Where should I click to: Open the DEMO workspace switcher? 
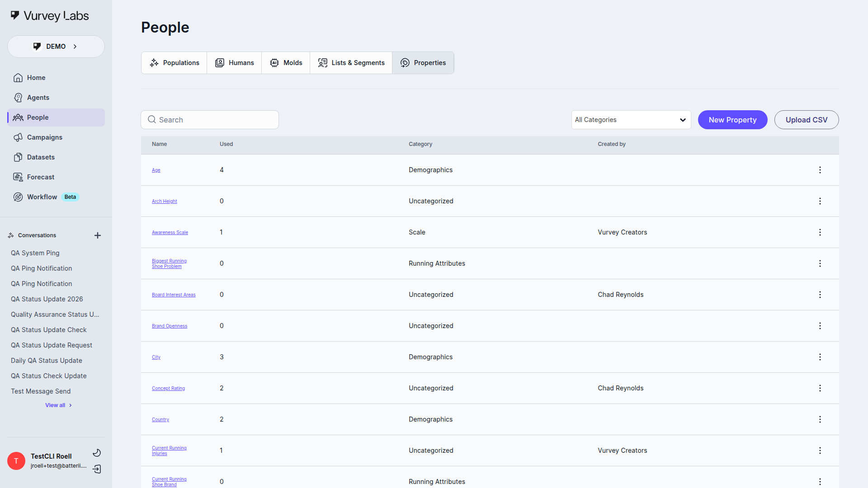[x=56, y=47]
